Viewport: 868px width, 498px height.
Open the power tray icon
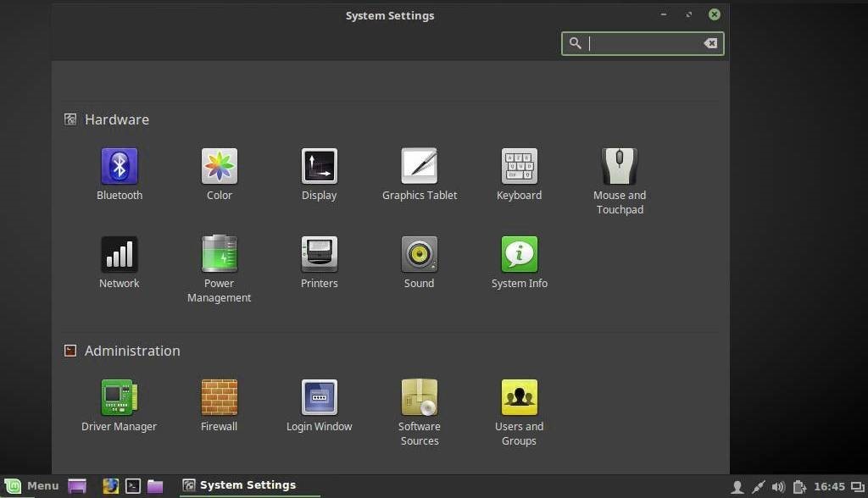click(x=798, y=486)
